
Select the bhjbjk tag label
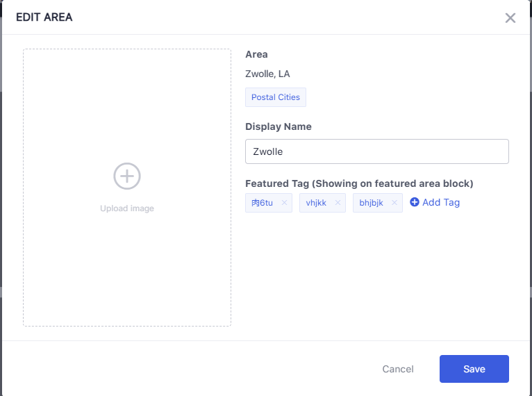[x=371, y=203]
